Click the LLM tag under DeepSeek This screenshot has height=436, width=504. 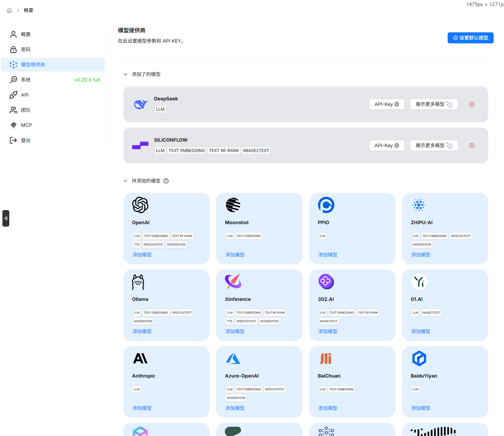tap(160, 109)
